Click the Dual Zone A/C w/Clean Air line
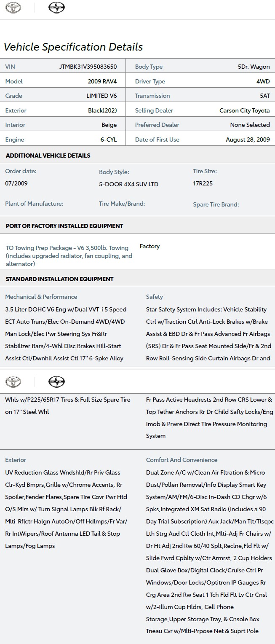 click(206, 472)
